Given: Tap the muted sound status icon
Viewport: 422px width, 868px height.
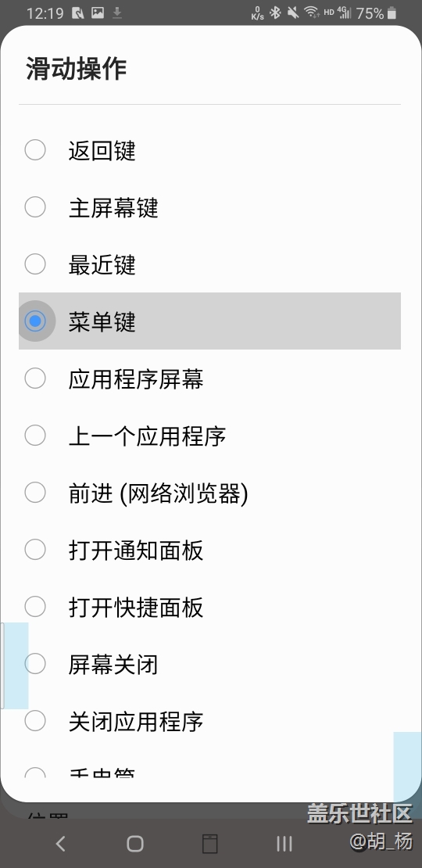Looking at the screenshot, I should click(293, 13).
